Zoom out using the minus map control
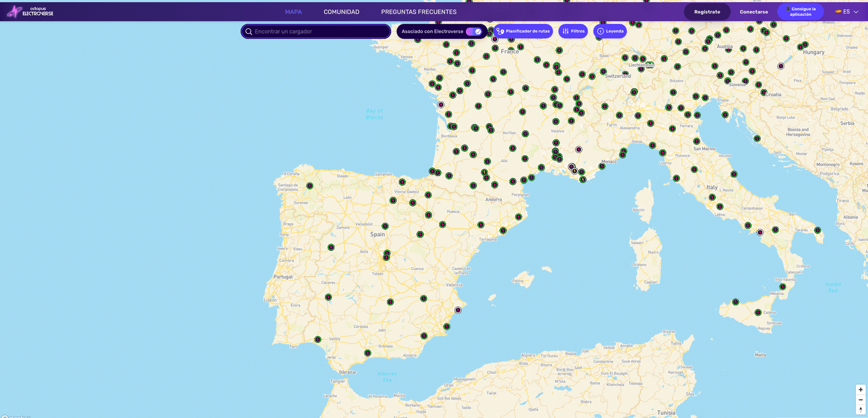The height and width of the screenshot is (418, 868). click(x=861, y=399)
